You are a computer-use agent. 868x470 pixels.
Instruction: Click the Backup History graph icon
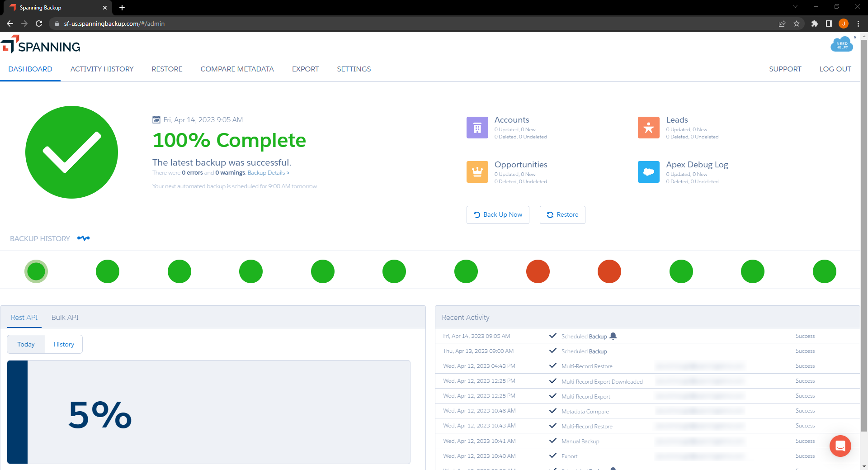[83, 238]
